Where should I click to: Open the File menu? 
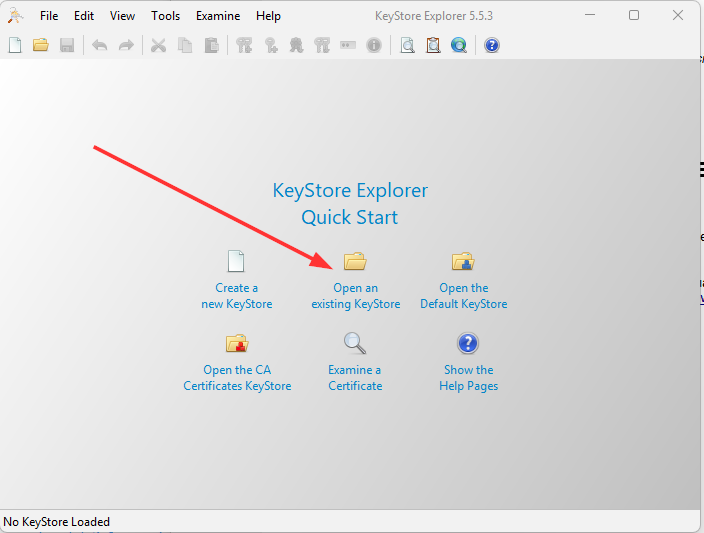pos(49,16)
